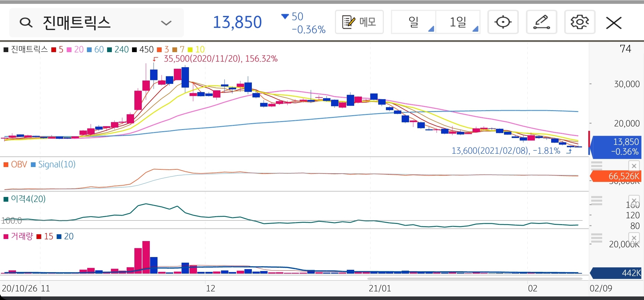This screenshot has width=644, height=300.
Task: Click the blue 442K volume tag
Action: click(616, 273)
